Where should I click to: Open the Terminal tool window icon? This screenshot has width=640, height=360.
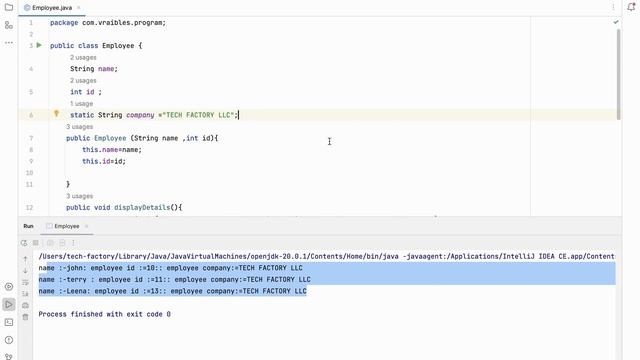[9, 322]
